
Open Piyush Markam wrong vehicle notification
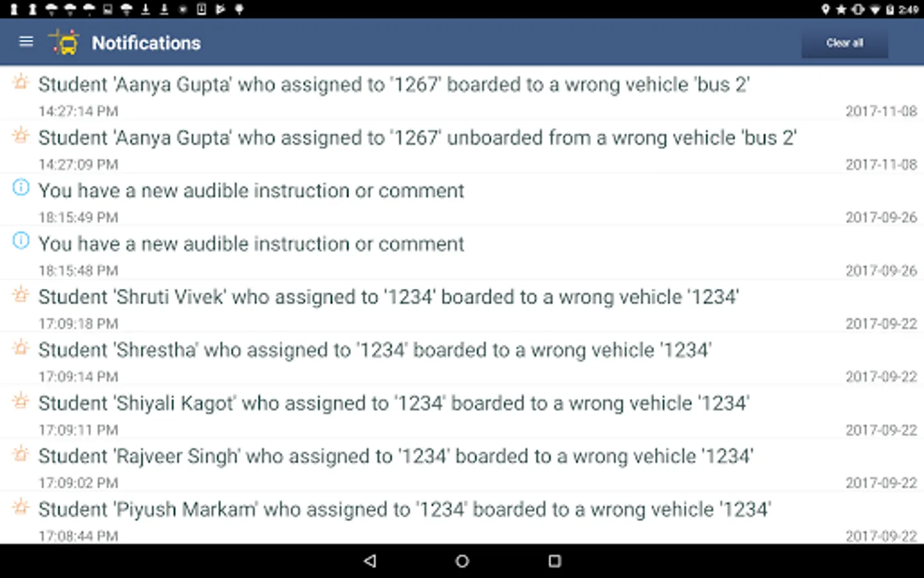tap(462, 518)
